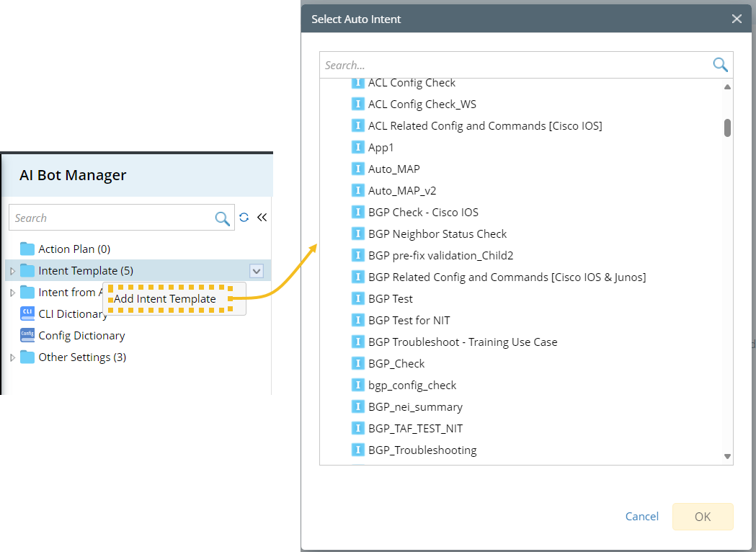Click the Config Dictionary icon
Screen dimensions: 756x552
(x=27, y=335)
